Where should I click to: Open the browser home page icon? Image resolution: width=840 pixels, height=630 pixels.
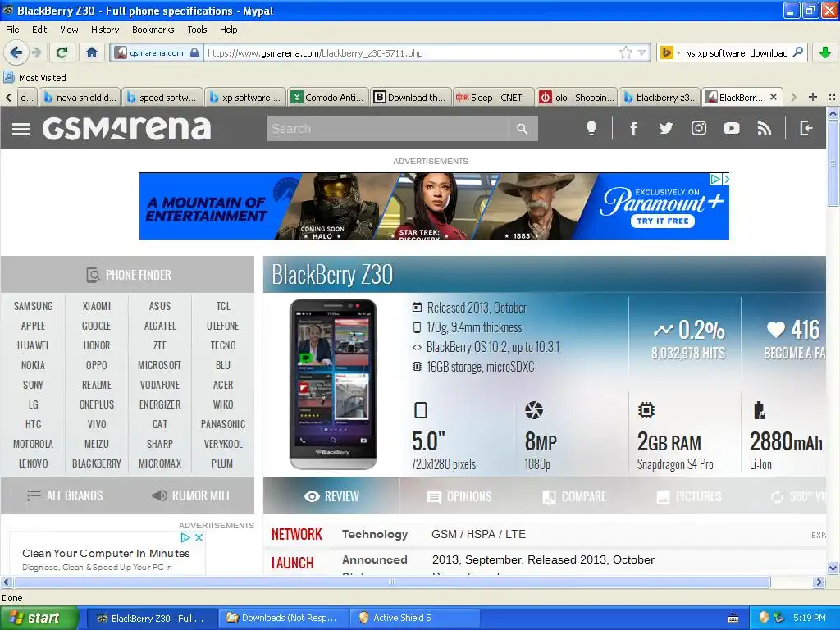[x=92, y=52]
